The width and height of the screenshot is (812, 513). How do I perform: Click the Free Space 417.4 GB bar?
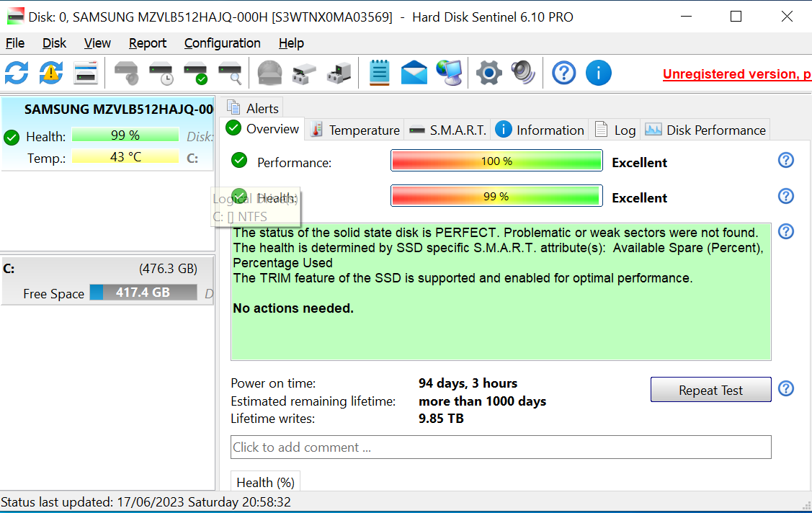[143, 293]
